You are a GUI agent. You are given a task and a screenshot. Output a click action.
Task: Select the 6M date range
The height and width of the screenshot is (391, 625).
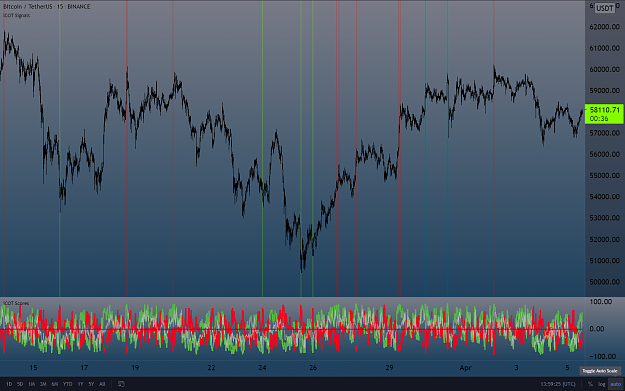[x=55, y=384]
